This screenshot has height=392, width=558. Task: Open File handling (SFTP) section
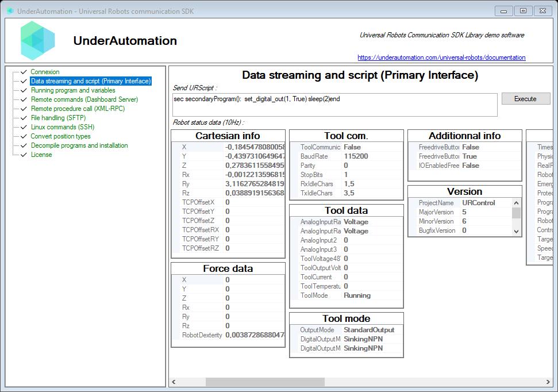click(59, 118)
